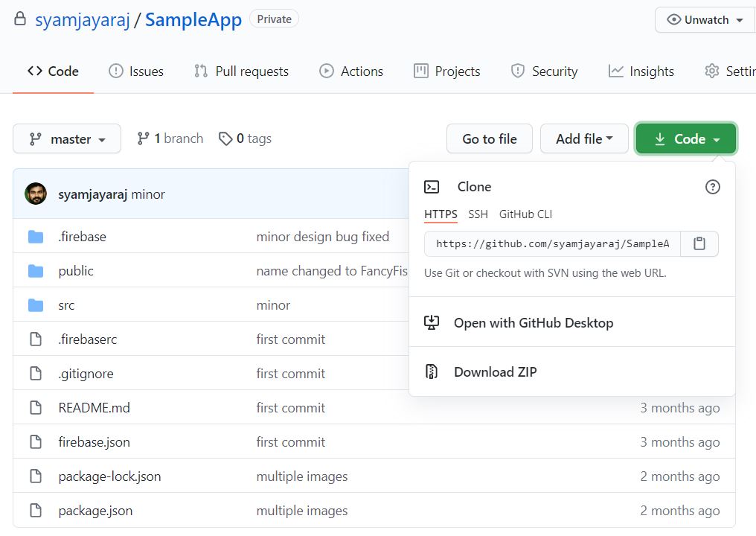Open the master branch selector
This screenshot has width=756, height=536.
(x=67, y=138)
